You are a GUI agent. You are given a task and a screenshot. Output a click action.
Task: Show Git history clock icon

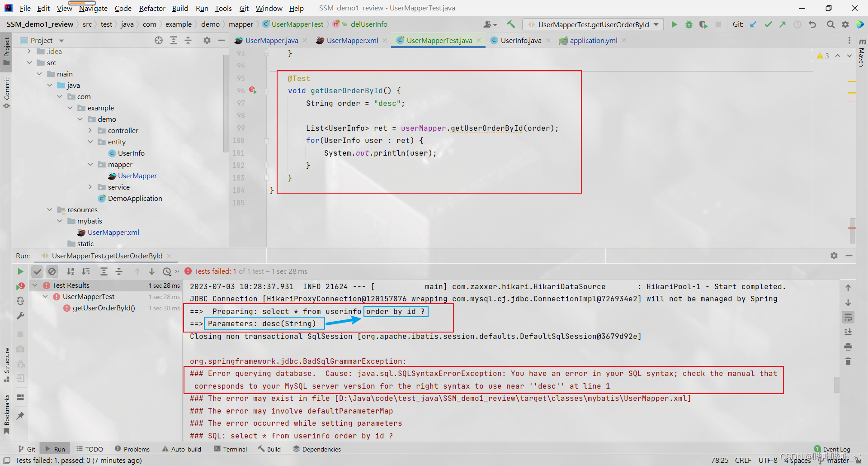[797, 24]
